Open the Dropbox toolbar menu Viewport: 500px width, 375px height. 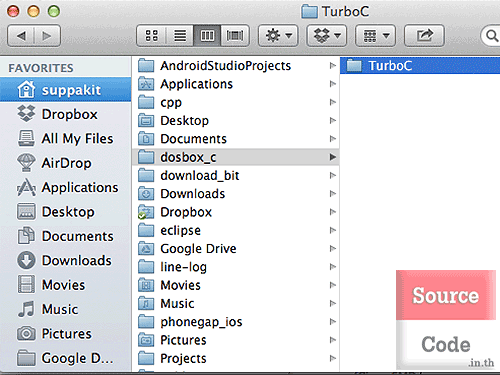tap(327, 35)
